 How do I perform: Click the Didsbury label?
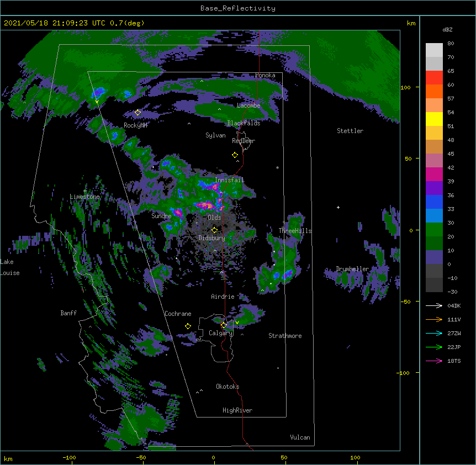(212, 238)
